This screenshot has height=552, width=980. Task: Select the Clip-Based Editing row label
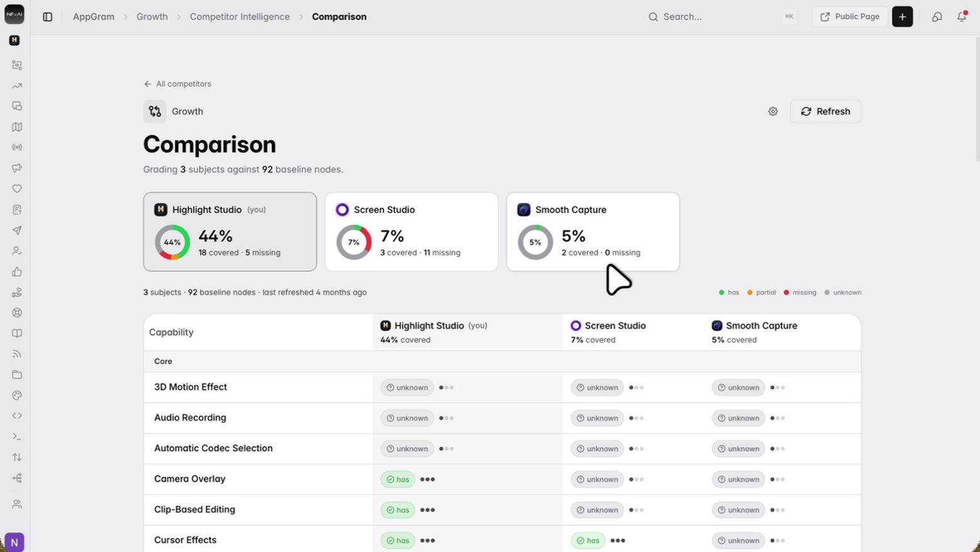[x=195, y=510]
